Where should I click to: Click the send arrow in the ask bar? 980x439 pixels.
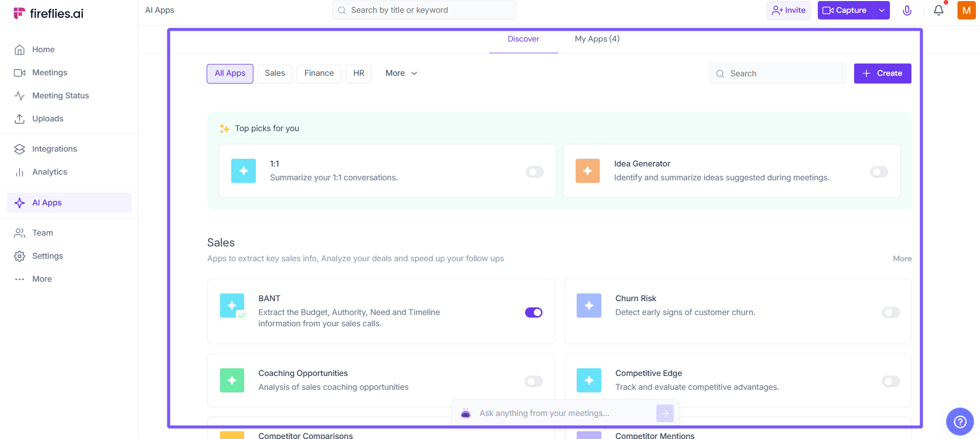(x=665, y=413)
